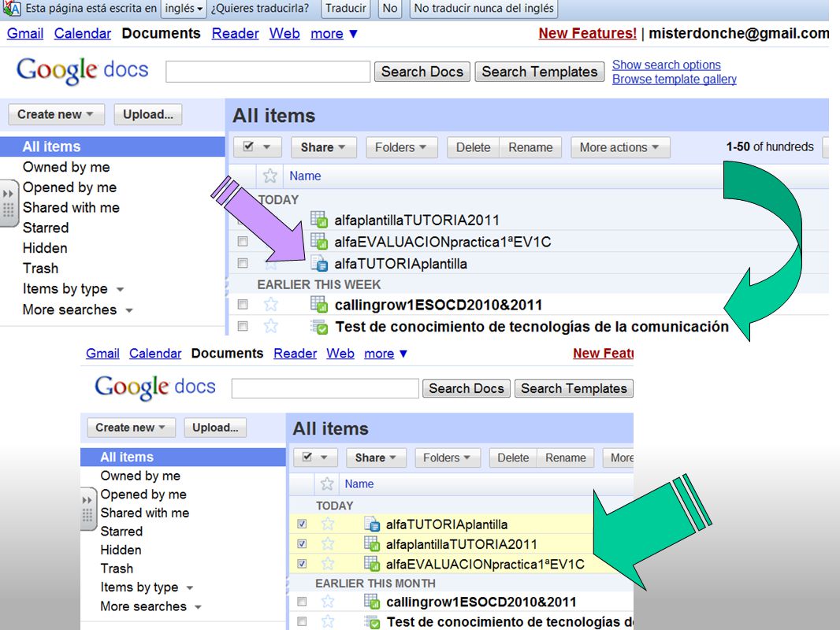Open the Browse template gallery link

point(674,80)
